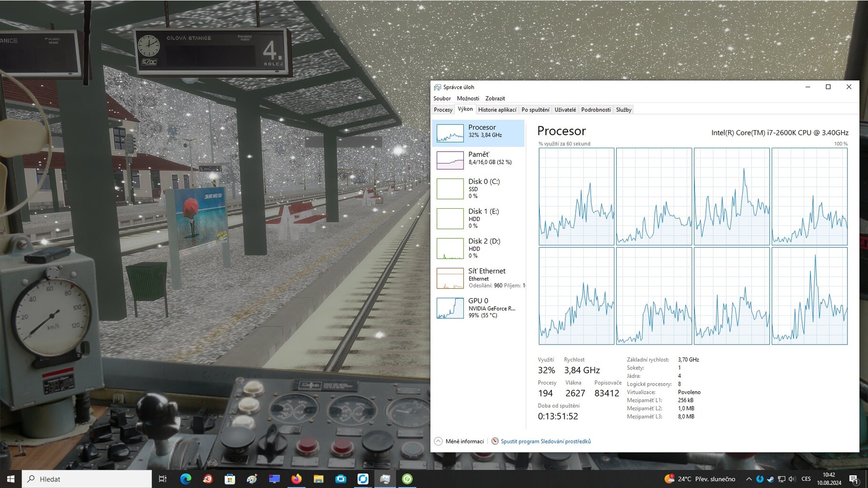Open Task View in the taskbar

(163, 479)
